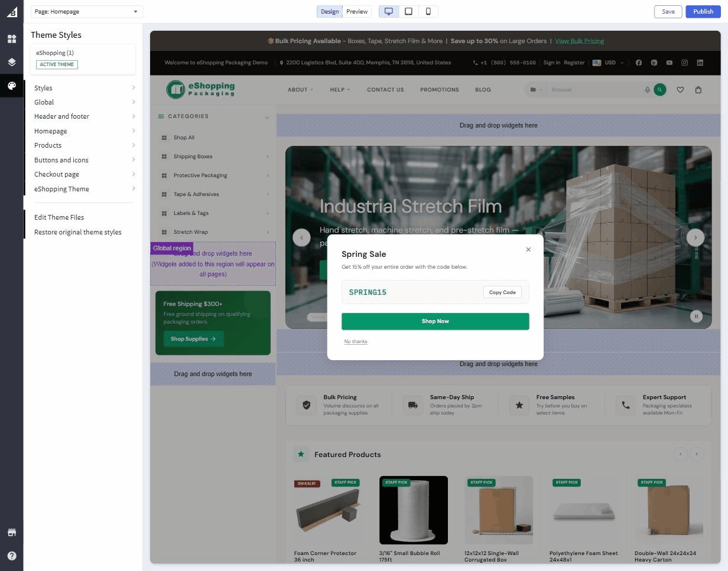Open the View Bulk Pricing link

[579, 41]
